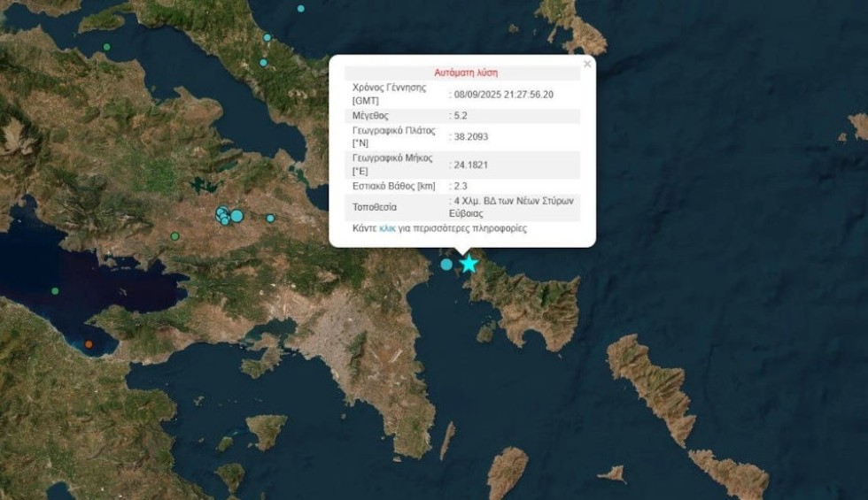This screenshot has height=500, width=868.
Task: Select the cyan star epicenter marker
Action: (469, 264)
